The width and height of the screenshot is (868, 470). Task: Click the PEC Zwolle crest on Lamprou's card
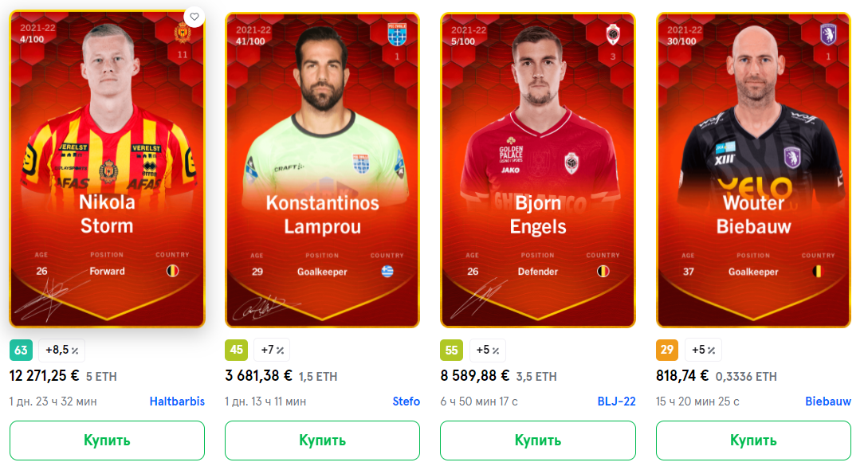[x=397, y=34]
